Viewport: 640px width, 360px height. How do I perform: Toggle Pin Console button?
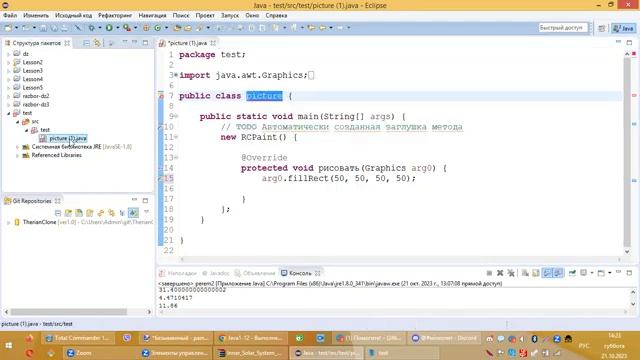[x=572, y=273]
